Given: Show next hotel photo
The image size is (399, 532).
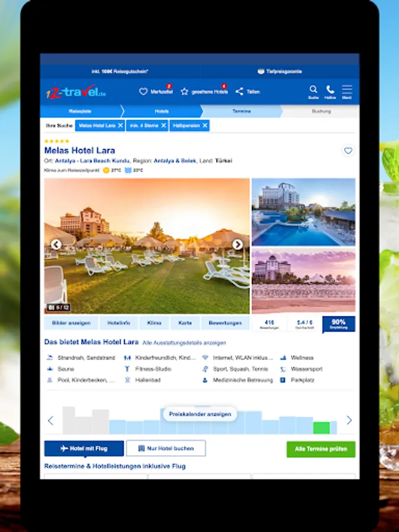Looking at the screenshot, I should pos(238,244).
